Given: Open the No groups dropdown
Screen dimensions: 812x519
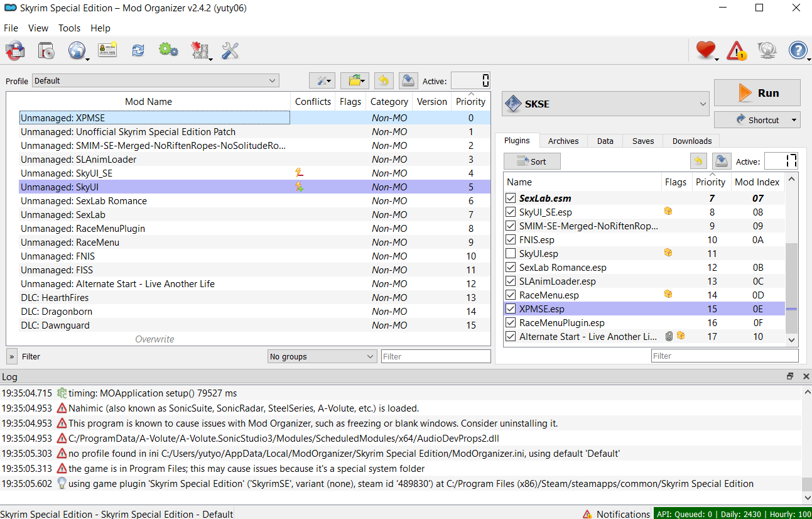Looking at the screenshot, I should pyautogui.click(x=322, y=356).
